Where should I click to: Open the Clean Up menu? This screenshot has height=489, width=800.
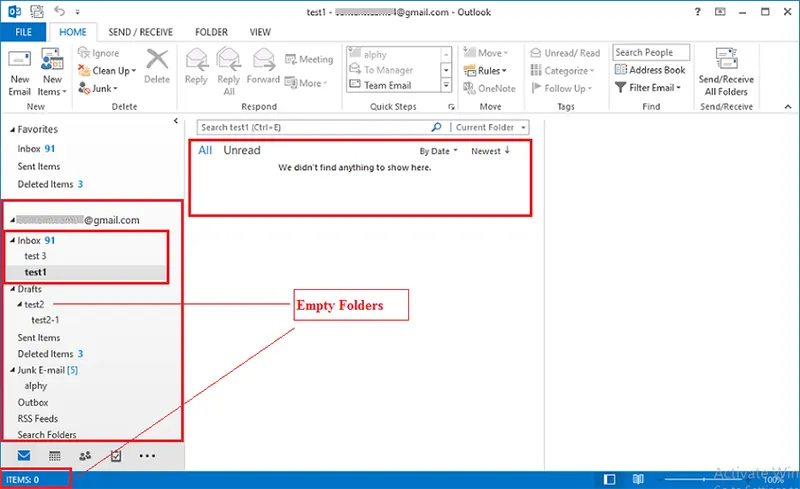click(107, 70)
